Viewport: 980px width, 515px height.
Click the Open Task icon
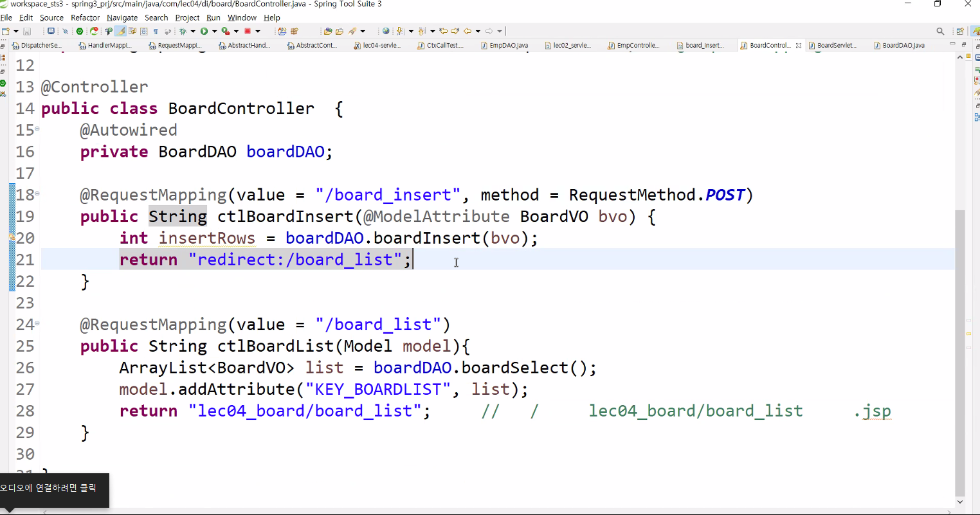coord(340,31)
